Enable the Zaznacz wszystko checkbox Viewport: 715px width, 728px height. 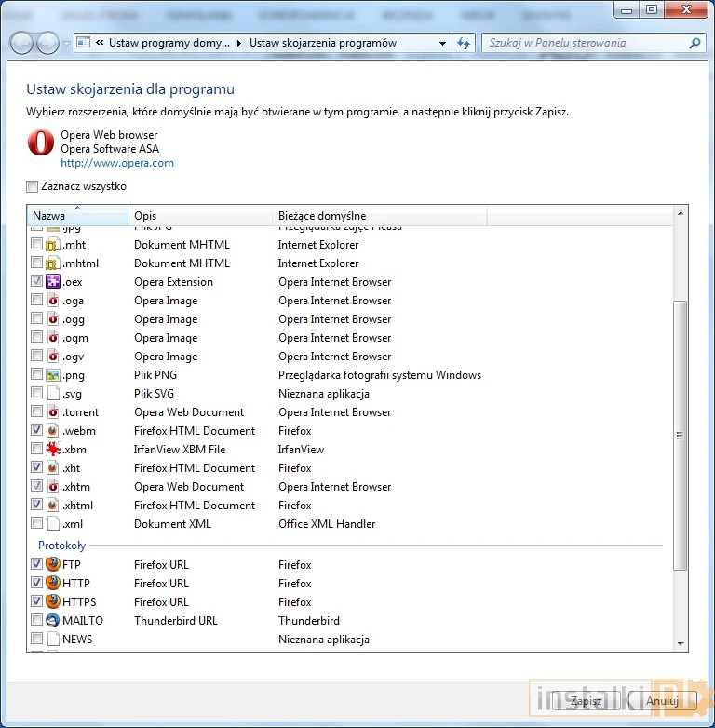(33, 186)
